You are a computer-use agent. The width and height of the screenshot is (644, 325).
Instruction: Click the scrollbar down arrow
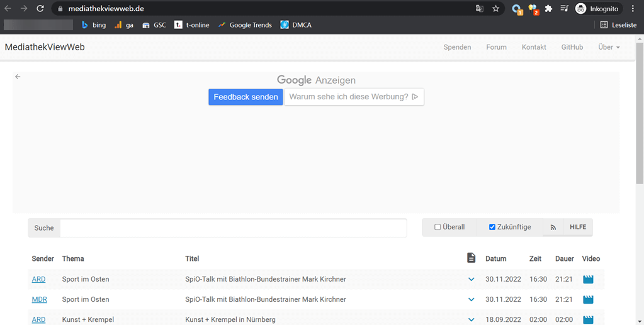coord(640,321)
